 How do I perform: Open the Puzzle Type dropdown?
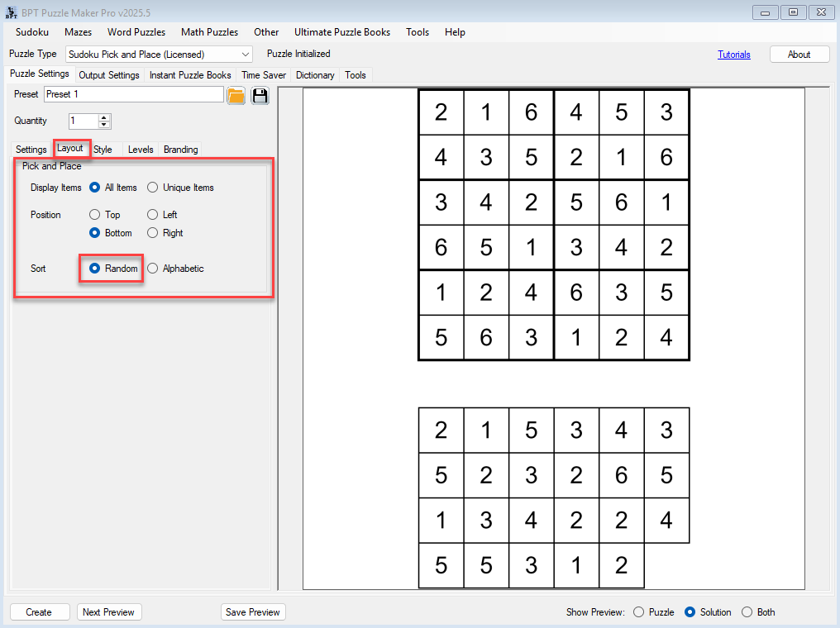[x=246, y=53]
